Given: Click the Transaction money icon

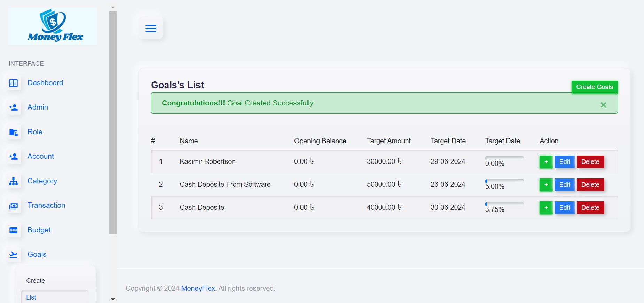Looking at the screenshot, I should click(14, 206).
